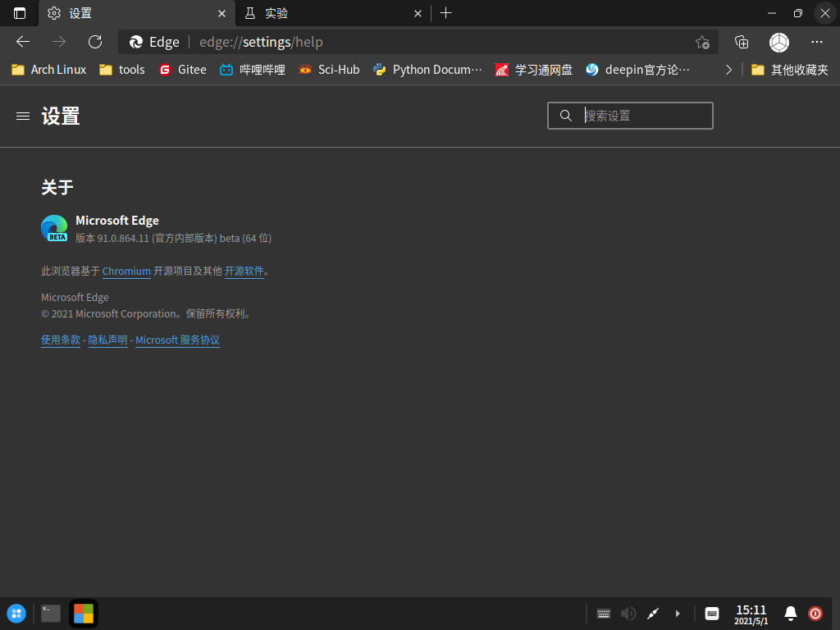Screen dimensions: 840x630
Task: Open the user profile avatar
Action: point(779,43)
